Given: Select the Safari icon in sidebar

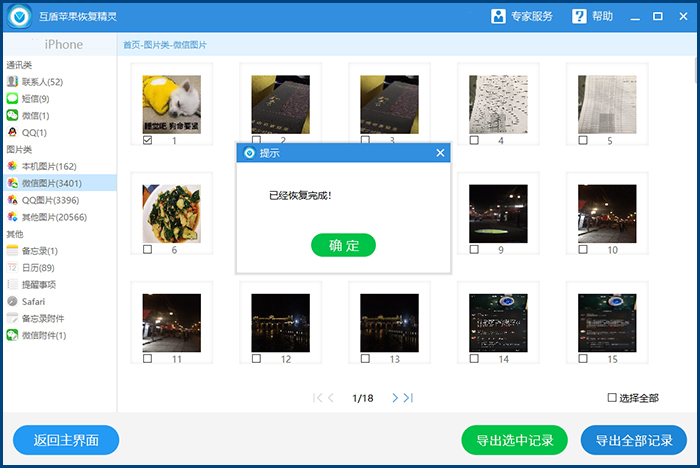Looking at the screenshot, I should pos(12,301).
